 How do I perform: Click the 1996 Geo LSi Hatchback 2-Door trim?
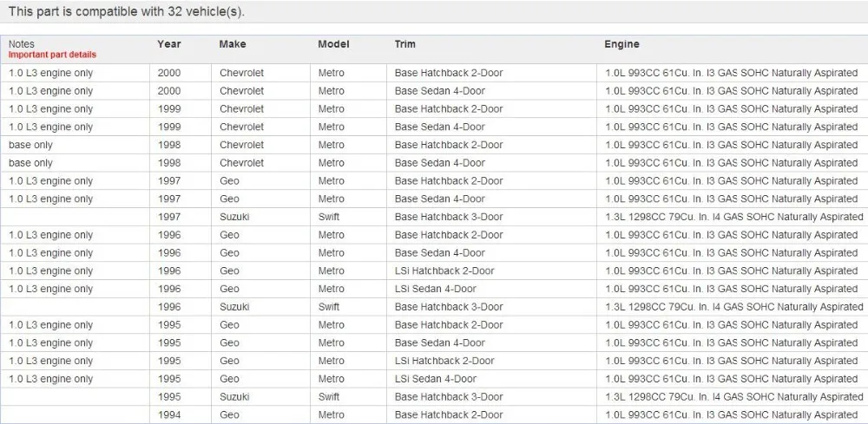point(444,271)
